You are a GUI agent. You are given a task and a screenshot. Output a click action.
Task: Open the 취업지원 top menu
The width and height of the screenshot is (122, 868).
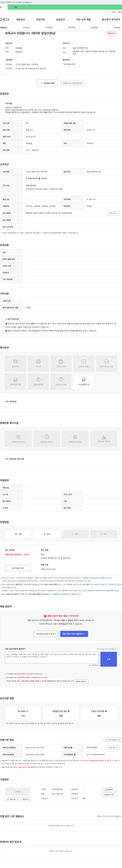tap(40, 20)
